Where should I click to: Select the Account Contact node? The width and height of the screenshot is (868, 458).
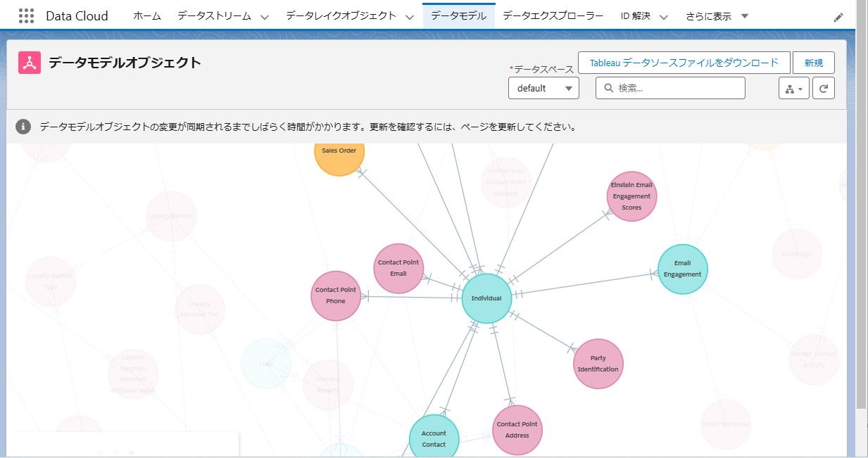point(434,436)
